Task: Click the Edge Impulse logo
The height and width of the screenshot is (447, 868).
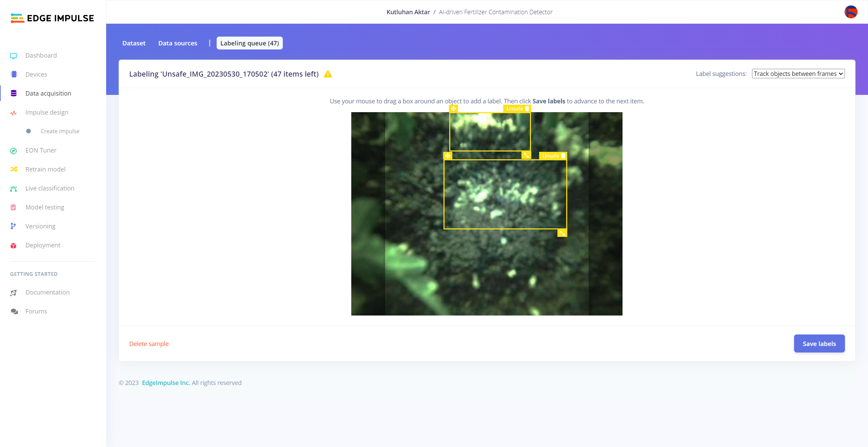Action: [52, 18]
